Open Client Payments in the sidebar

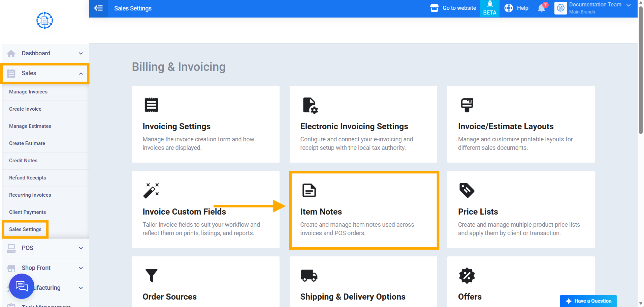[28, 212]
